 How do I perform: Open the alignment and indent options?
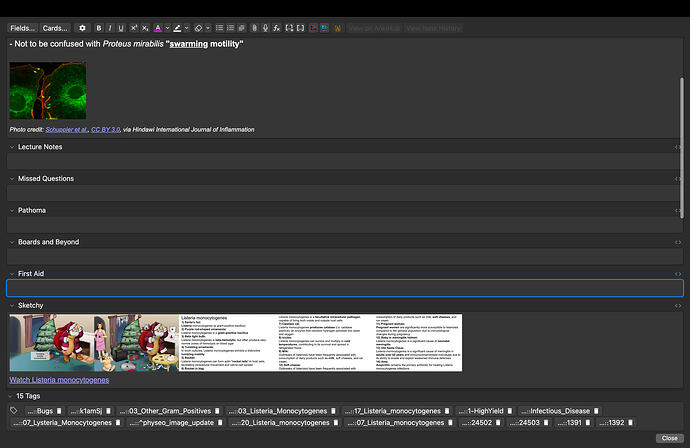pyautogui.click(x=241, y=28)
